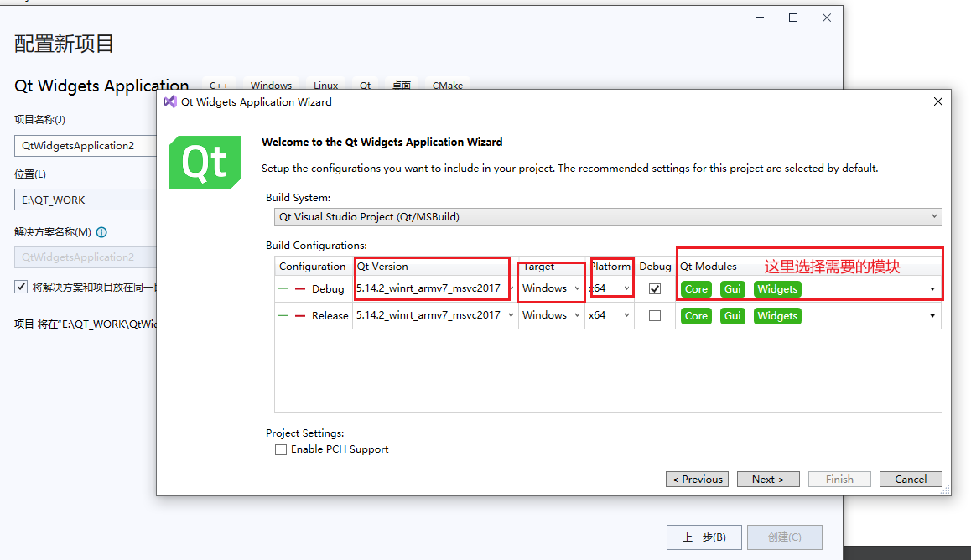This screenshot has height=560, width=971.
Task: Click the 解决方案名称 input field
Action: pos(86,257)
